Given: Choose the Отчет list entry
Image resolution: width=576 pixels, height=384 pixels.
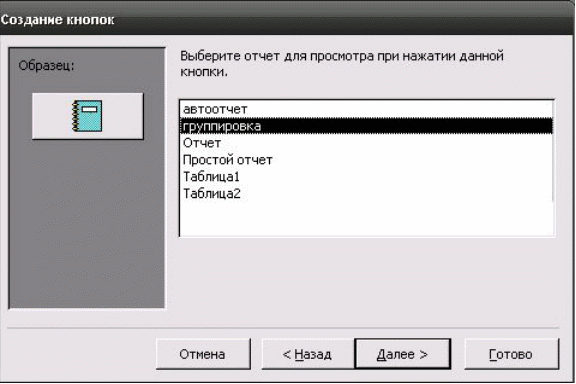Looking at the screenshot, I should 366,143.
